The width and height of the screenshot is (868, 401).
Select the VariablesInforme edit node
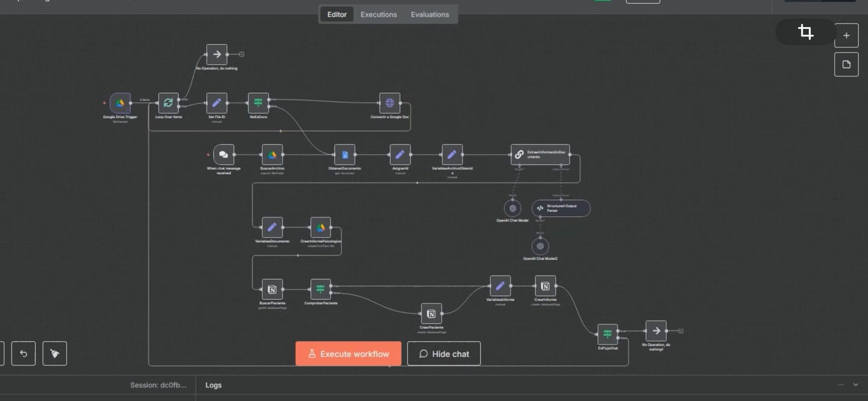tap(500, 286)
